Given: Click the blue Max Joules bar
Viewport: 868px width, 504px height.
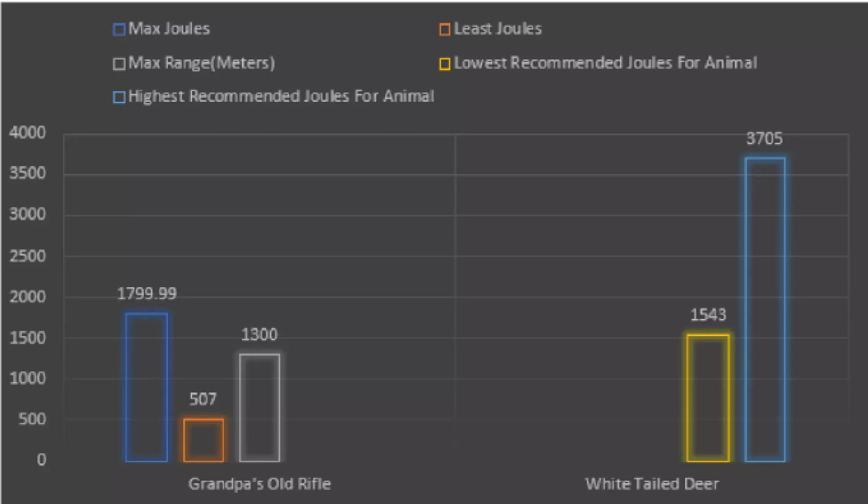Looking at the screenshot, I should click(147, 388).
